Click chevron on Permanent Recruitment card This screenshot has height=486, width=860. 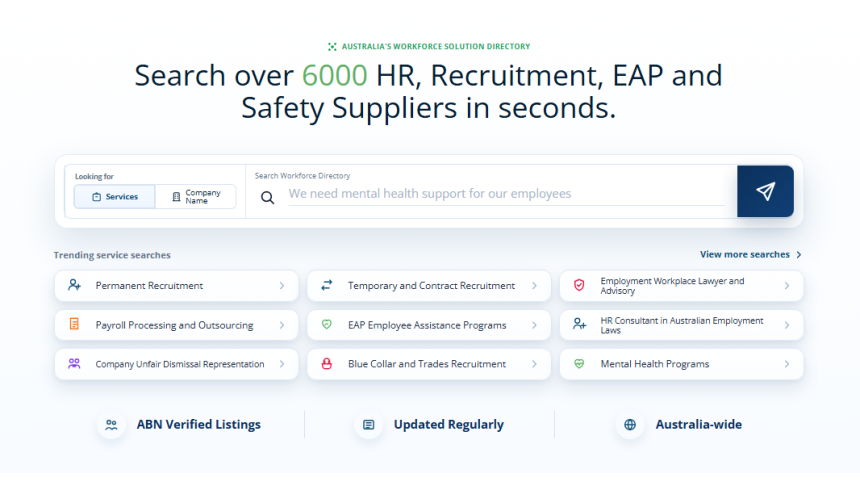(x=282, y=286)
